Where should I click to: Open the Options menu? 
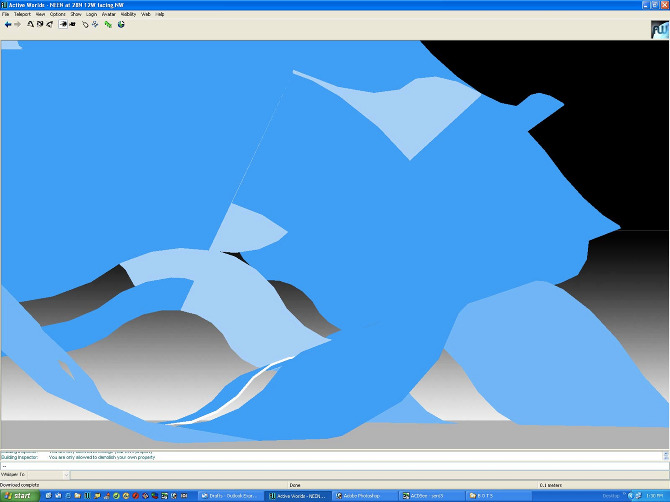tap(57, 15)
